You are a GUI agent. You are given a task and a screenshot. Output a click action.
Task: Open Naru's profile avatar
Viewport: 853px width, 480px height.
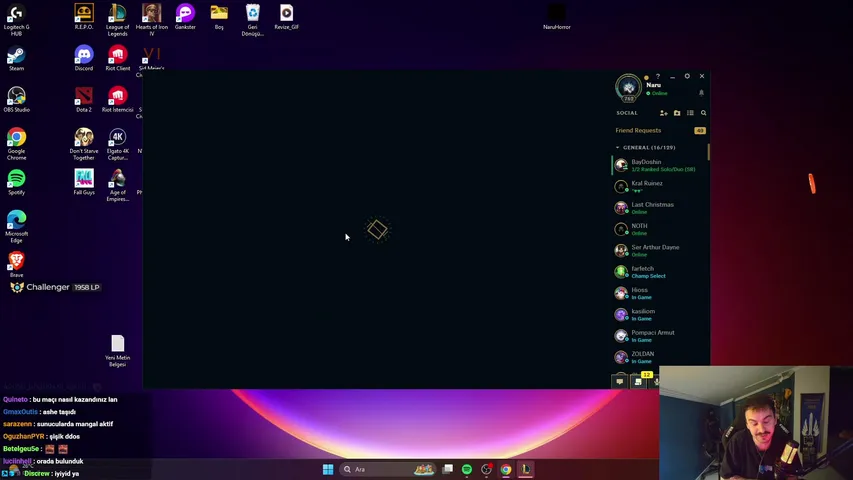pyautogui.click(x=628, y=87)
